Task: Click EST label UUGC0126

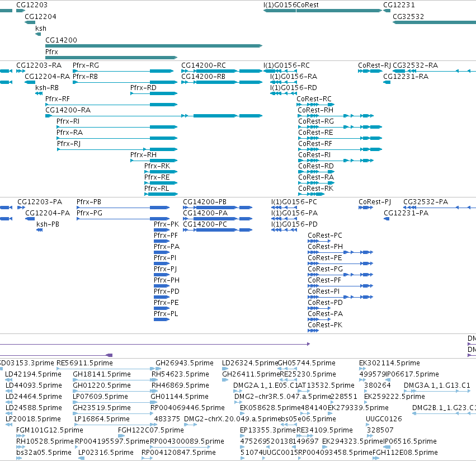Action: tap(384, 419)
